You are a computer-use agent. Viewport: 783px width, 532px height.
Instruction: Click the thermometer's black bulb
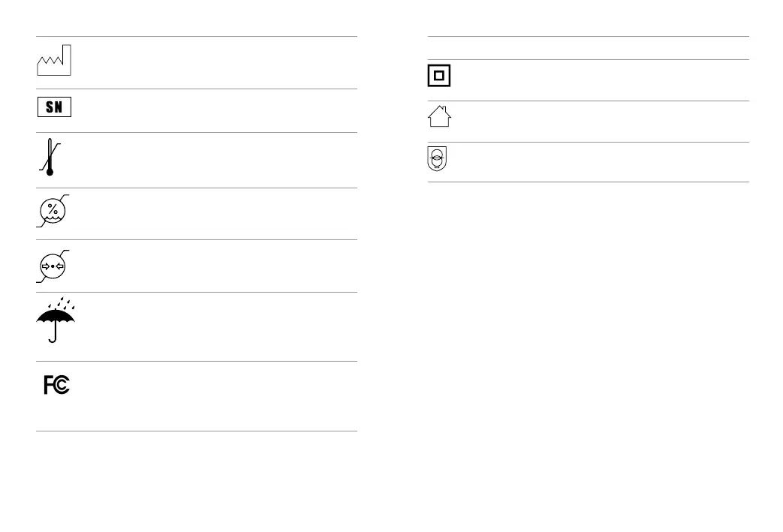[50, 172]
